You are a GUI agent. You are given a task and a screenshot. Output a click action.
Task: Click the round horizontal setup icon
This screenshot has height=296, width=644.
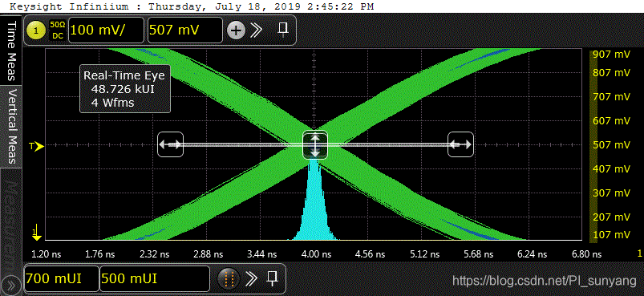[228, 279]
